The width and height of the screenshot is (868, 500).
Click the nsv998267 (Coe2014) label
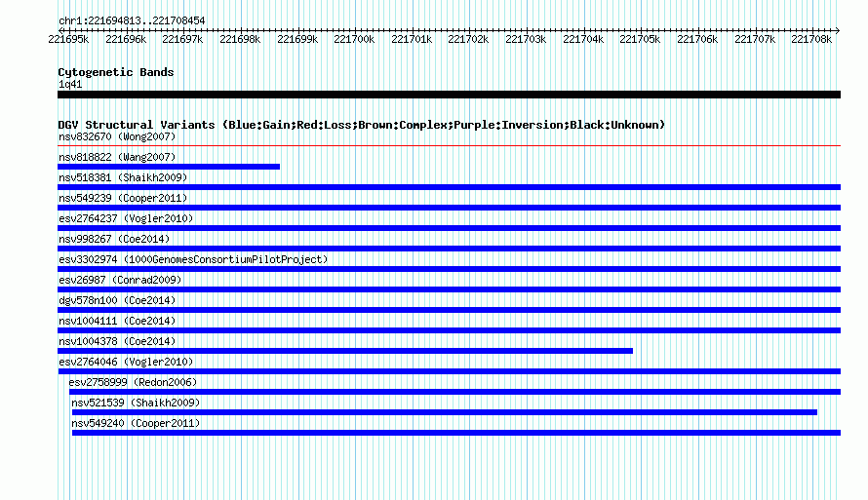(114, 239)
